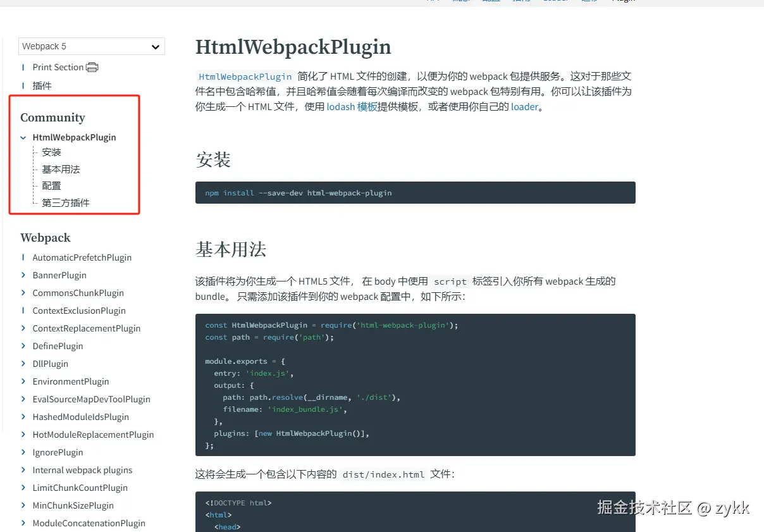Open AutomaticPrefetchPlugin in the sidebar

point(82,257)
